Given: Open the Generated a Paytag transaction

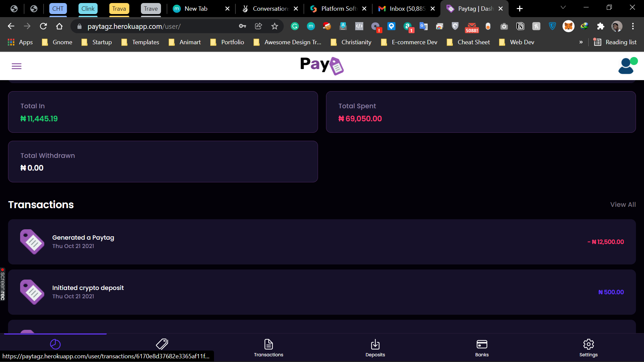Looking at the screenshot, I should (322, 242).
